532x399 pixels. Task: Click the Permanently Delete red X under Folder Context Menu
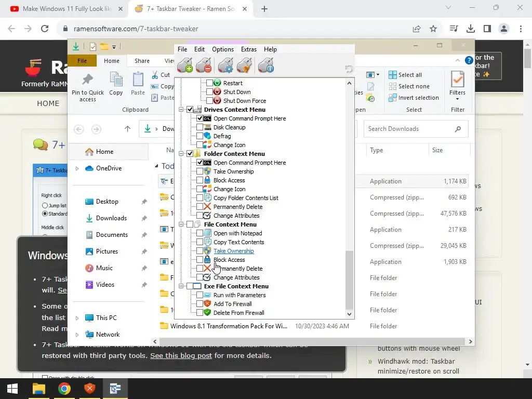click(208, 207)
